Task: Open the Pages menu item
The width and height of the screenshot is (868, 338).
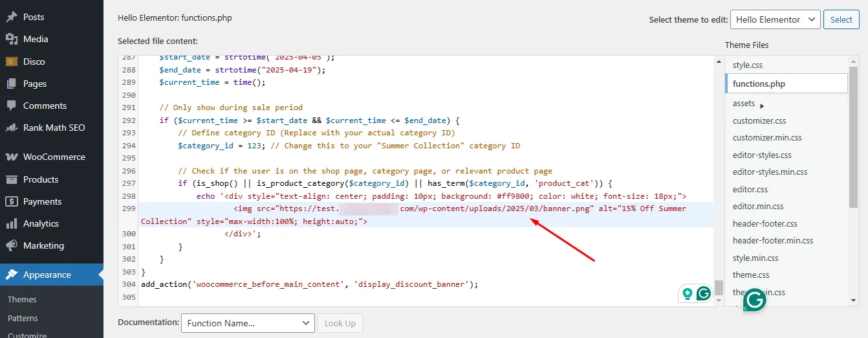Action: point(52,84)
